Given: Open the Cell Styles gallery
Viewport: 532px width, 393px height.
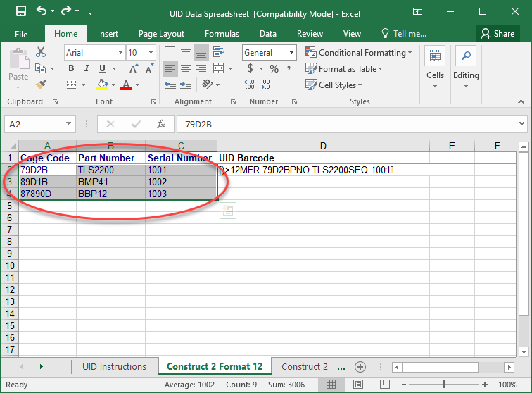Looking at the screenshot, I should (334, 85).
